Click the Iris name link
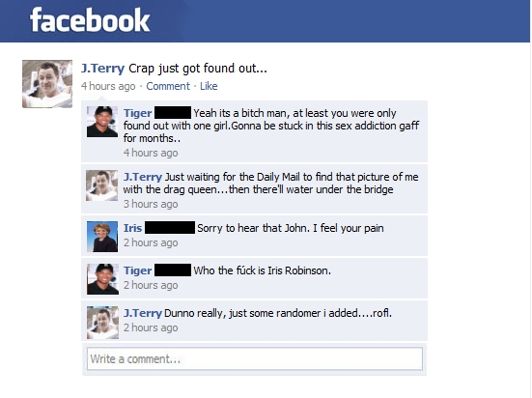Screen dimensions: 532x398 [132, 228]
